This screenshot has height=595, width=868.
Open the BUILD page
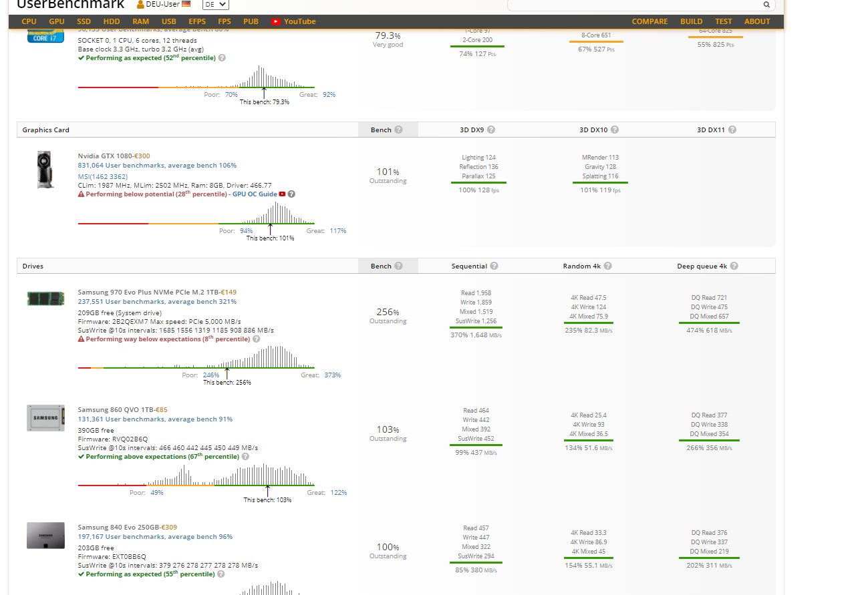[x=692, y=21]
